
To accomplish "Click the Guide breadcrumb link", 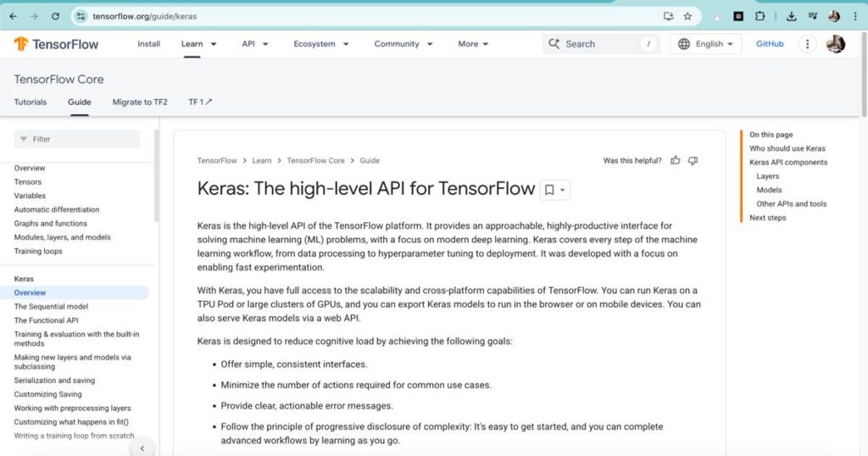I will [370, 160].
